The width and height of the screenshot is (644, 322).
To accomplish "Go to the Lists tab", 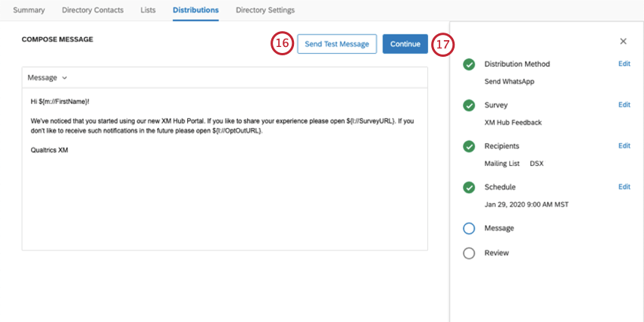I will 148,11.
